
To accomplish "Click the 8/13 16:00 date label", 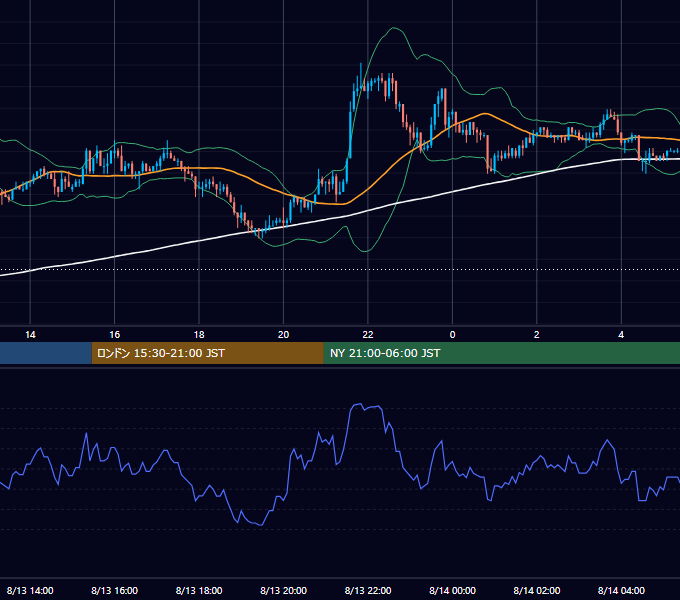I will [x=114, y=590].
